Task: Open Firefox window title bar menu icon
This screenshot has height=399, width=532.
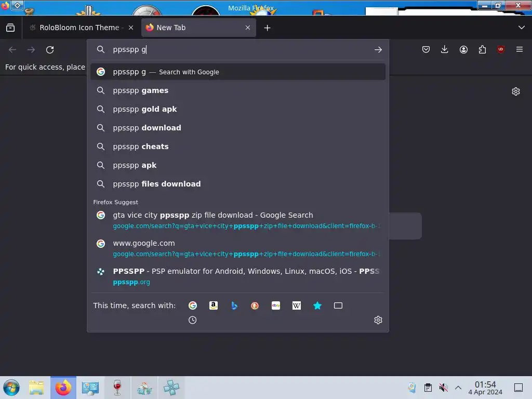Action: pos(5,5)
